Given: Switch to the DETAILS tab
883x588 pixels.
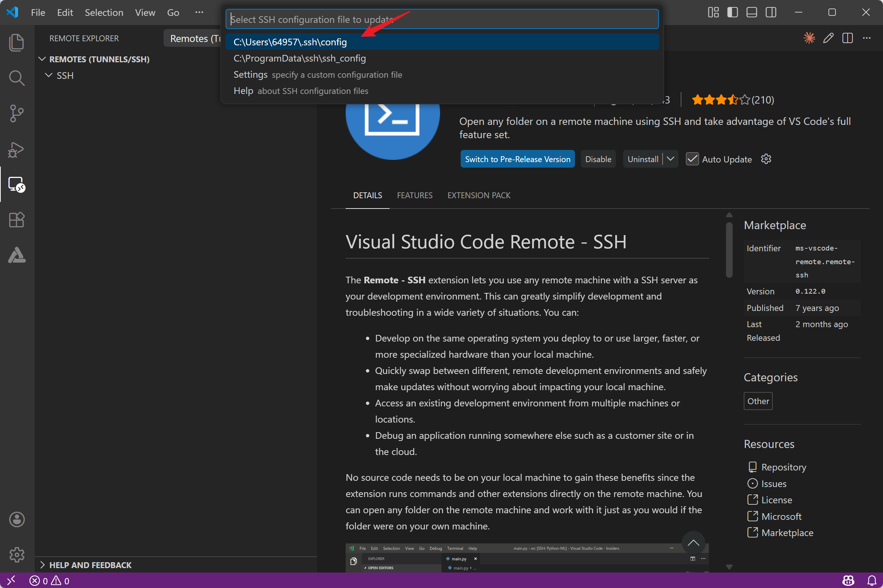Looking at the screenshot, I should tap(367, 195).
